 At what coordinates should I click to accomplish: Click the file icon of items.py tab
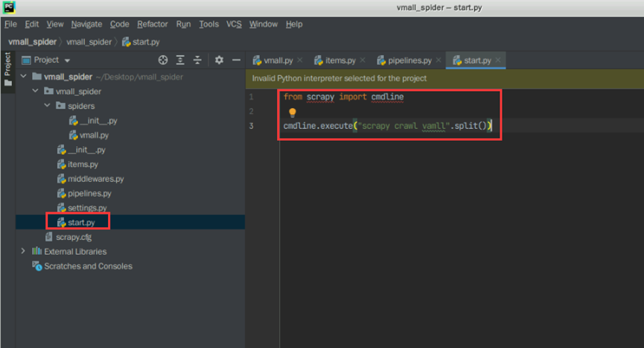click(x=319, y=60)
